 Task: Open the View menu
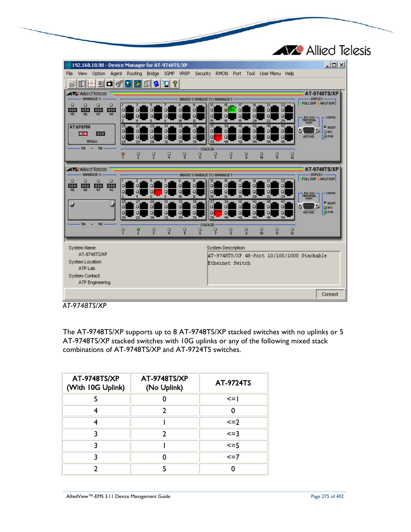coord(82,74)
